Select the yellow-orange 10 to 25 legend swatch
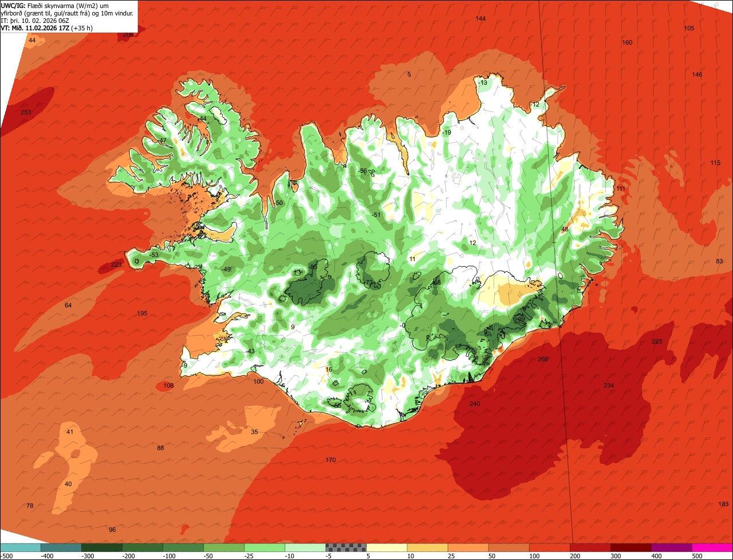 [x=427, y=547]
